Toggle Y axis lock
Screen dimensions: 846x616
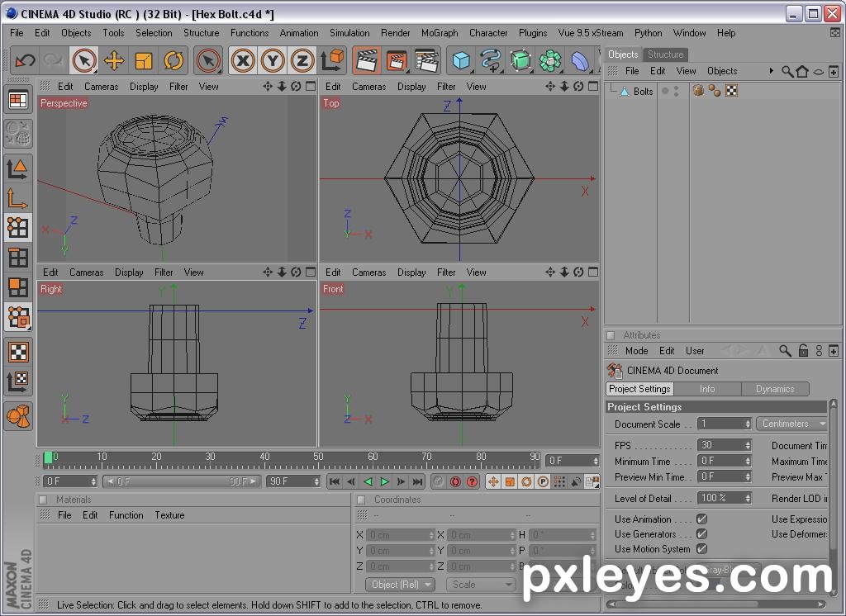(x=273, y=60)
